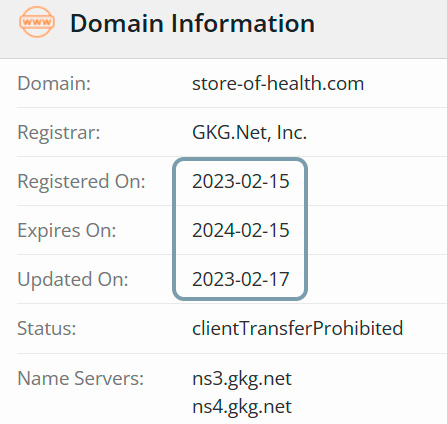The width and height of the screenshot is (447, 424).
Task: Click the Name Servers: label
Action: [80, 378]
